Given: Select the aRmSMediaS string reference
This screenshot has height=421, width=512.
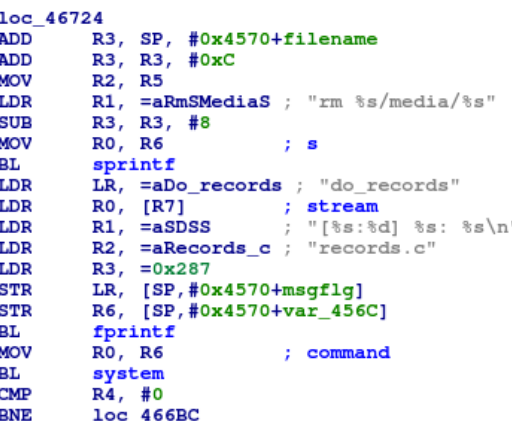Looking at the screenshot, I should click(x=211, y=102).
